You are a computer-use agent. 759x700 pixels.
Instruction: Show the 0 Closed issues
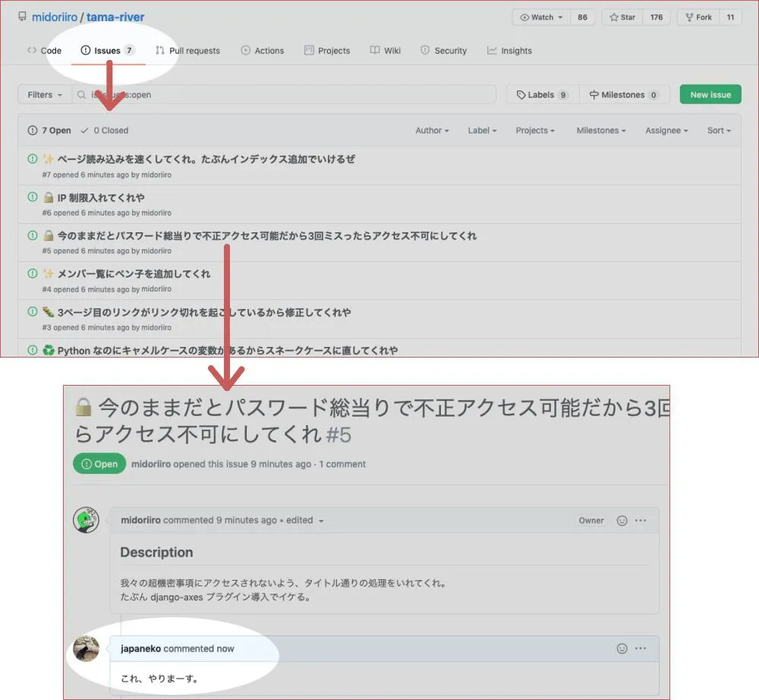[105, 131]
